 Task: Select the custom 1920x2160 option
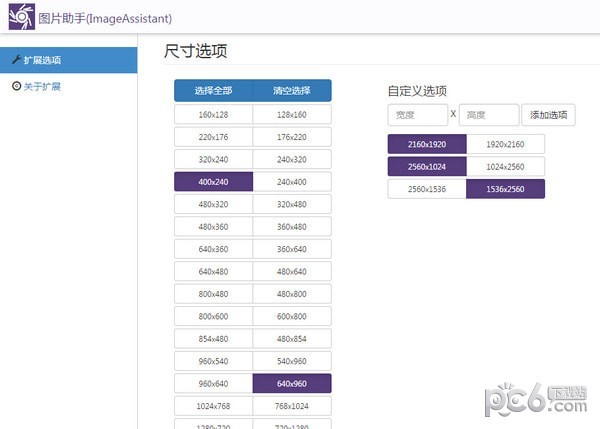505,144
